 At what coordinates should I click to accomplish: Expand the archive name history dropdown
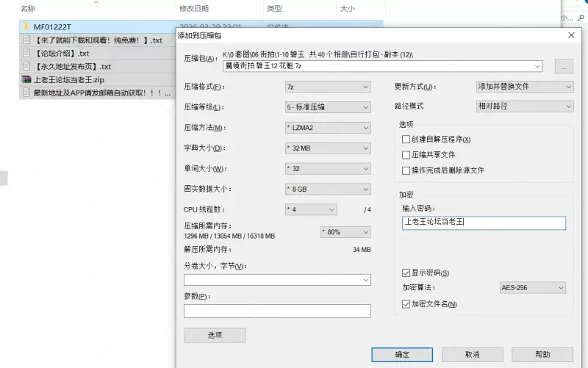coord(537,66)
